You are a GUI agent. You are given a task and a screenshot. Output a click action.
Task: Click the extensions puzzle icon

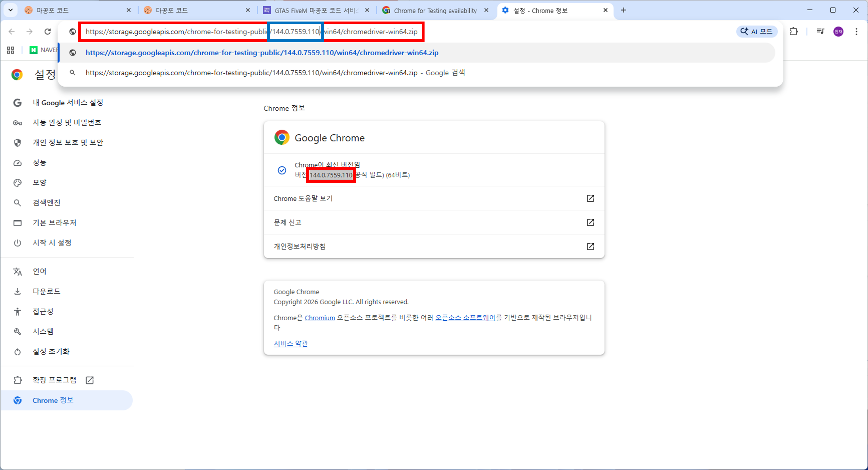pos(794,31)
